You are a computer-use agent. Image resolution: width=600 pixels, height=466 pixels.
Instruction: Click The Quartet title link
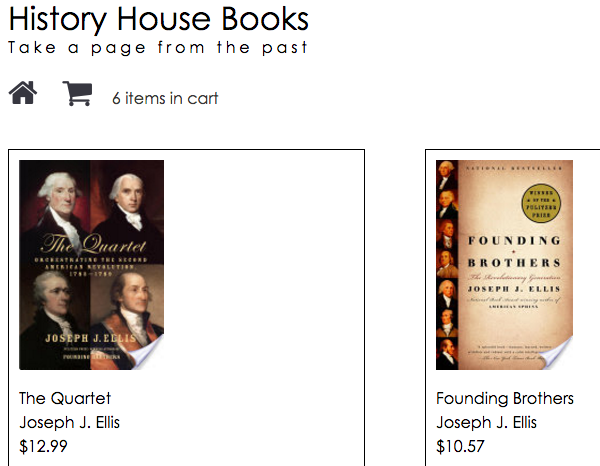point(65,398)
